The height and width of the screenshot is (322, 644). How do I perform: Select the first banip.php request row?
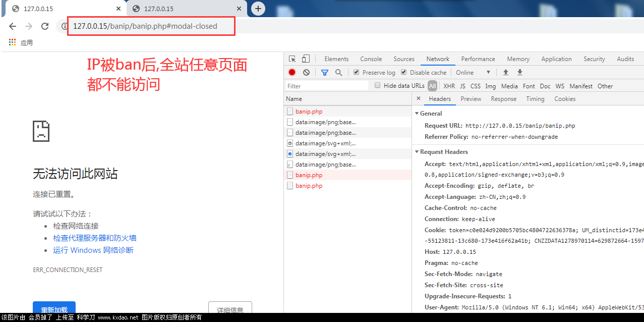348,112
